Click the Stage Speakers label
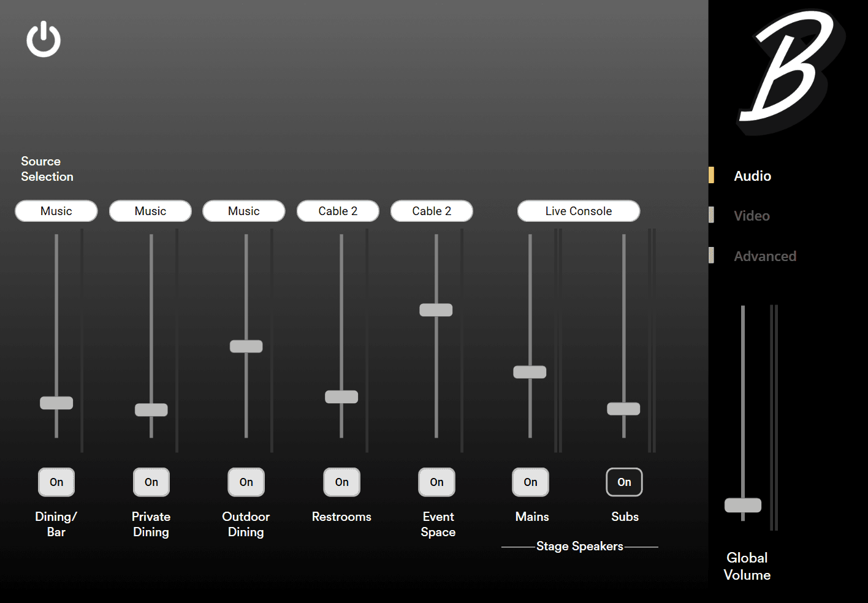 pos(580,546)
